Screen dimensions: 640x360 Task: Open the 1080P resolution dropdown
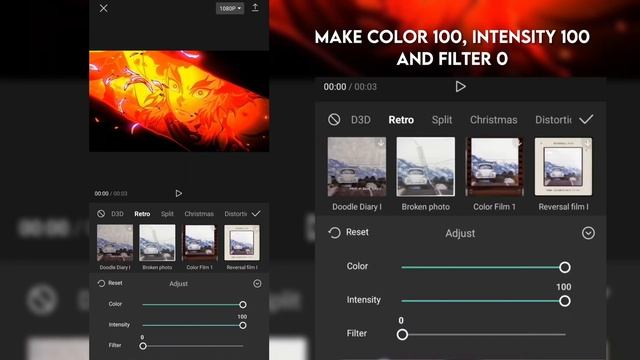[230, 8]
